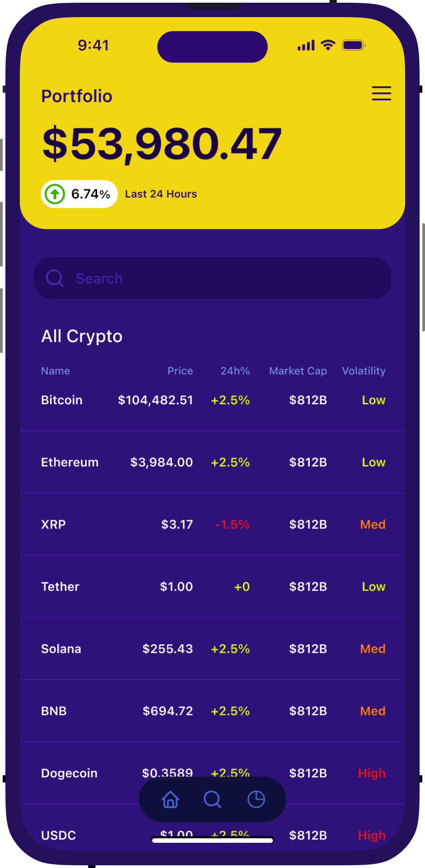This screenshot has height=868, width=425.
Task: Tap the Wi-Fi status icon
Action: pos(328,45)
